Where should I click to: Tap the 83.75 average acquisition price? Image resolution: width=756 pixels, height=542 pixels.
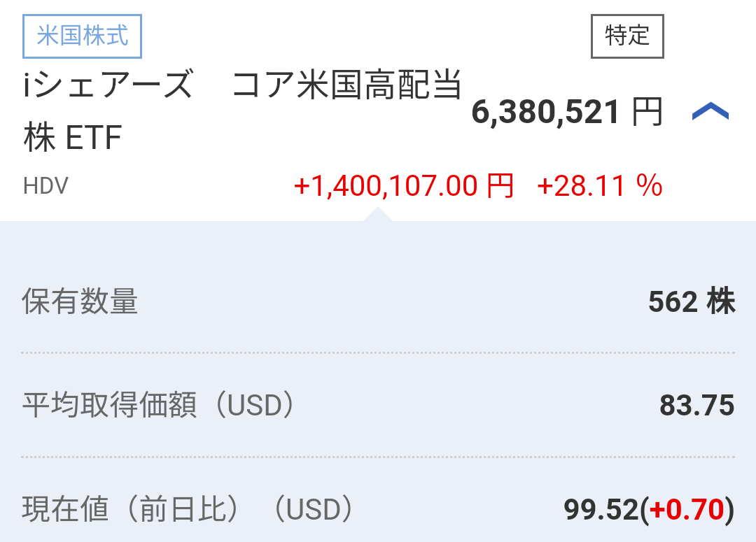click(x=696, y=406)
